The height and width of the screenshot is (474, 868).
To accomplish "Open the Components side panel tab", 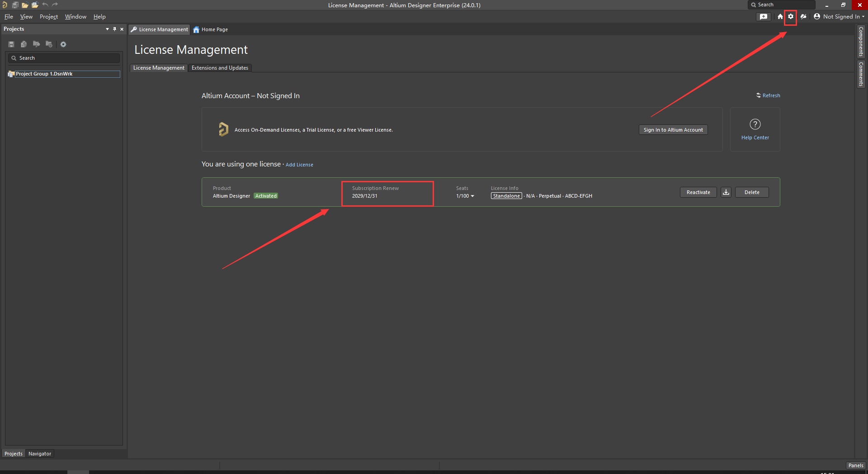I will point(861,42).
